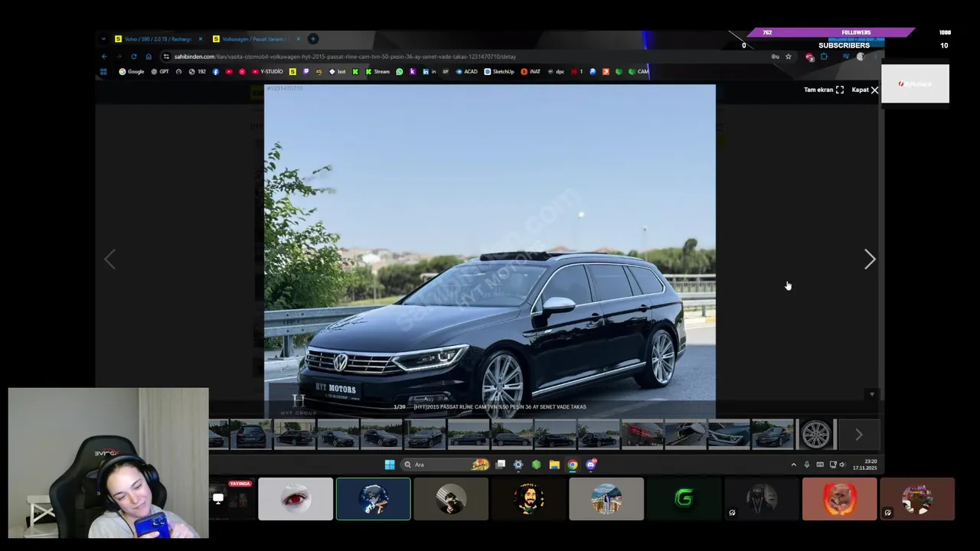Select the red tail light thumbnail
The image size is (980, 551).
(x=642, y=434)
